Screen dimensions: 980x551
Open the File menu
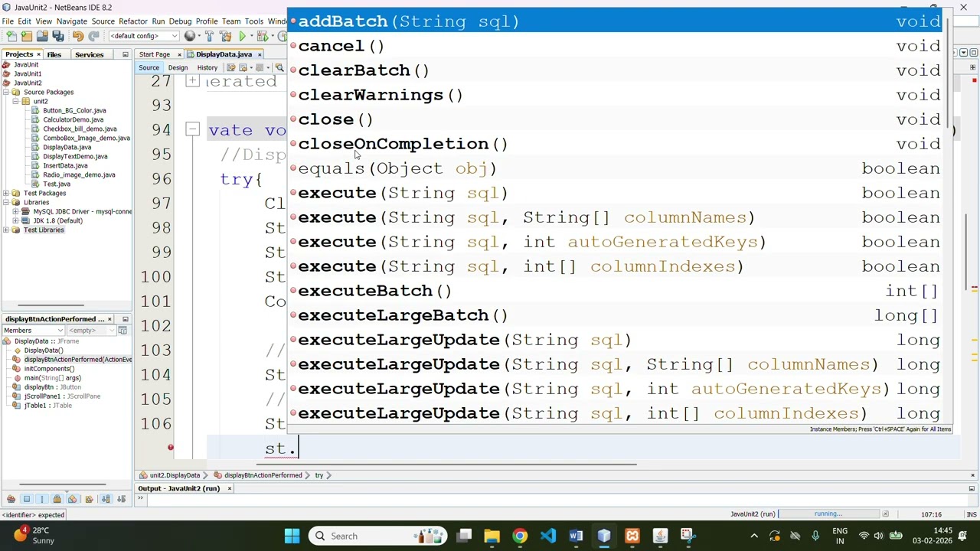tap(7, 21)
